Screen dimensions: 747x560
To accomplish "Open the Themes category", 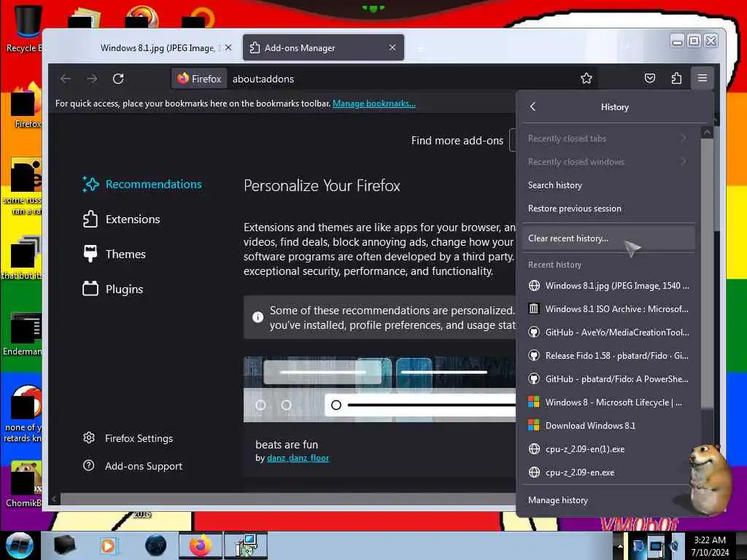I will [x=114, y=254].
